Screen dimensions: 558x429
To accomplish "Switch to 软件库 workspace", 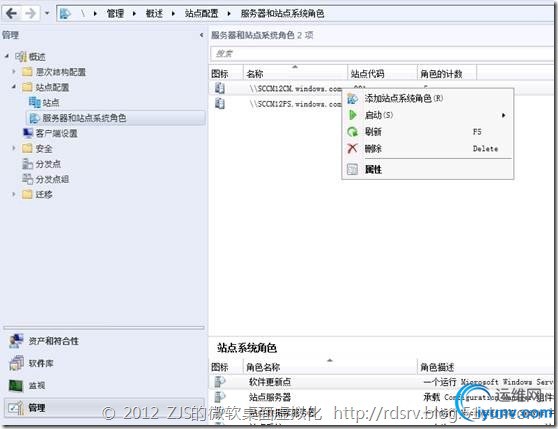I will [x=104, y=363].
